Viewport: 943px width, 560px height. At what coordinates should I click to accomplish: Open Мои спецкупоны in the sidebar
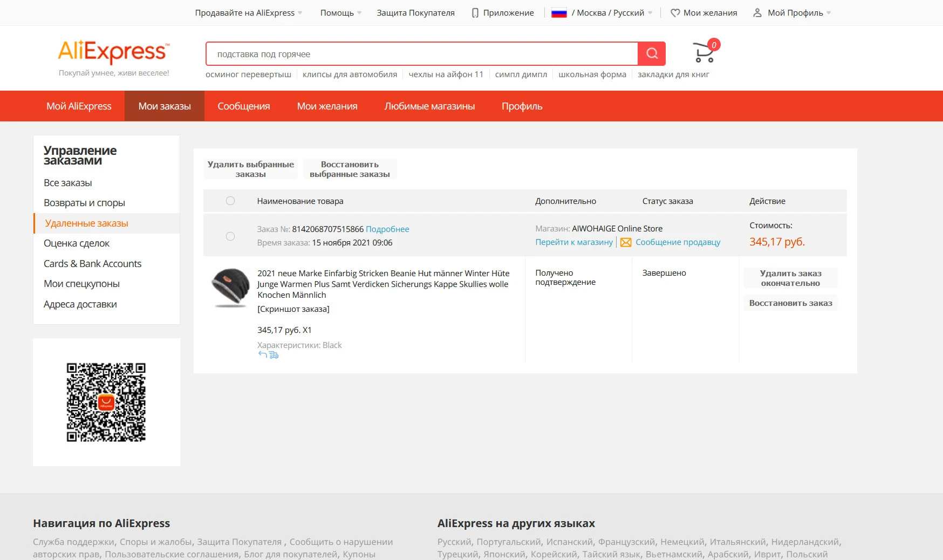pos(81,284)
